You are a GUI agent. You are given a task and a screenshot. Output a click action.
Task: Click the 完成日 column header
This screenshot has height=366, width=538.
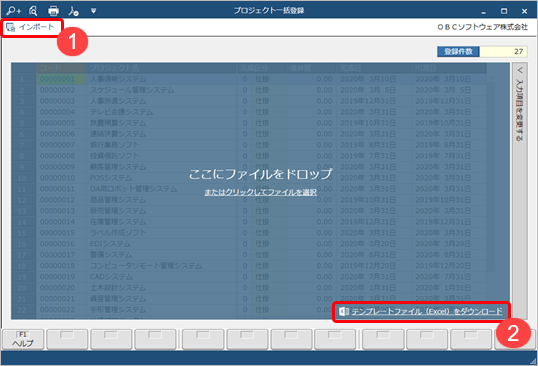(374, 68)
